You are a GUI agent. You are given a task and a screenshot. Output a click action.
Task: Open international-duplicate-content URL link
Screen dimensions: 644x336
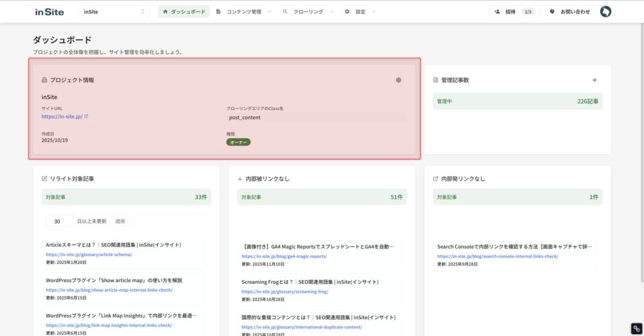tap(301, 327)
